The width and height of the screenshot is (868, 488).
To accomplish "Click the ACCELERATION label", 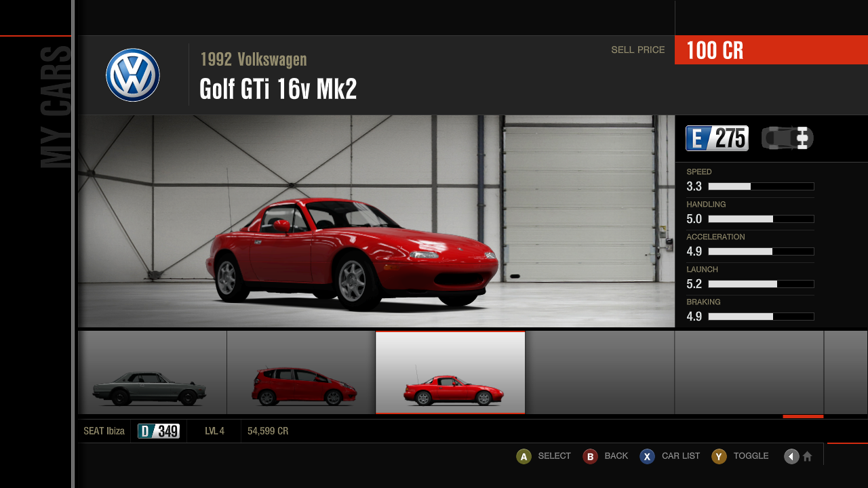I will point(715,237).
